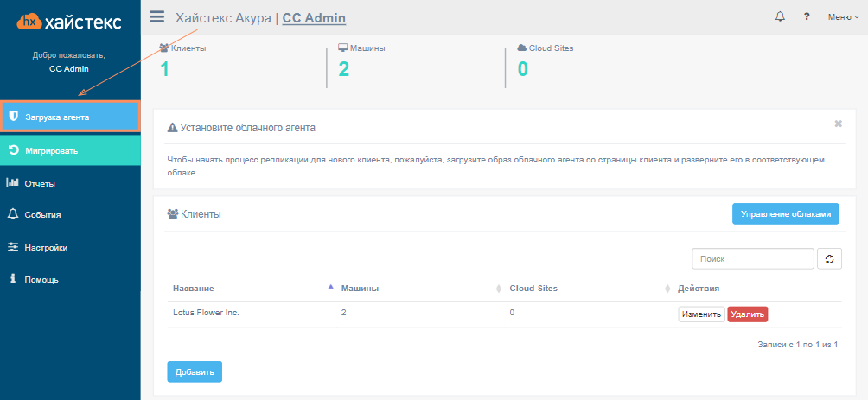
Task: Sort table by Название column
Action: pyautogui.click(x=194, y=288)
